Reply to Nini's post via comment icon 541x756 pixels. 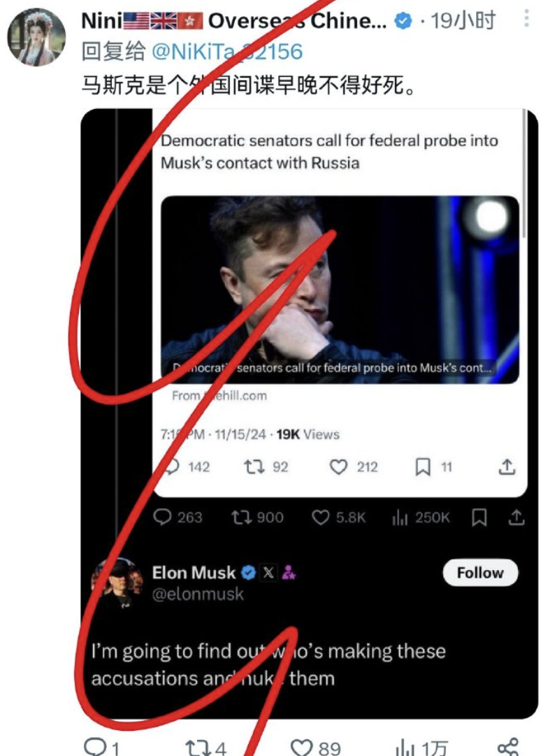[x=94, y=747]
